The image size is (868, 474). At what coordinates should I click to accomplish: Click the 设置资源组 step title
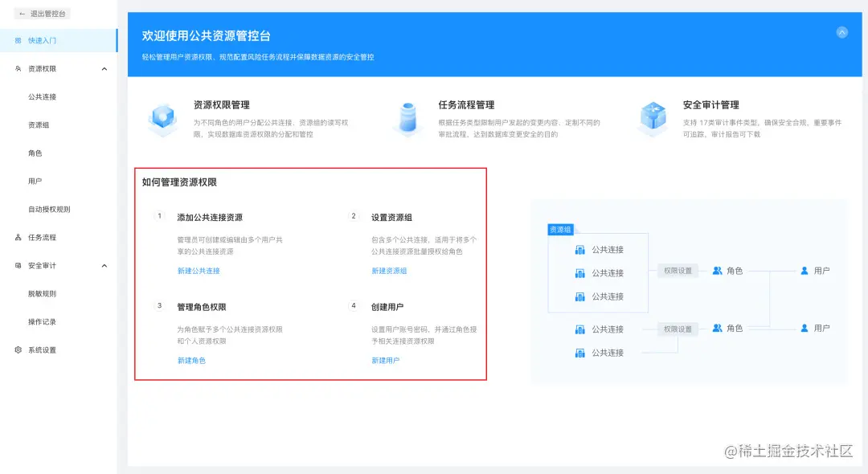391,218
